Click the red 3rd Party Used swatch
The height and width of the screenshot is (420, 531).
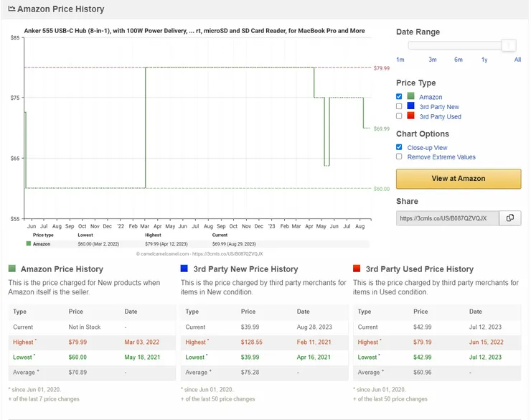point(410,116)
